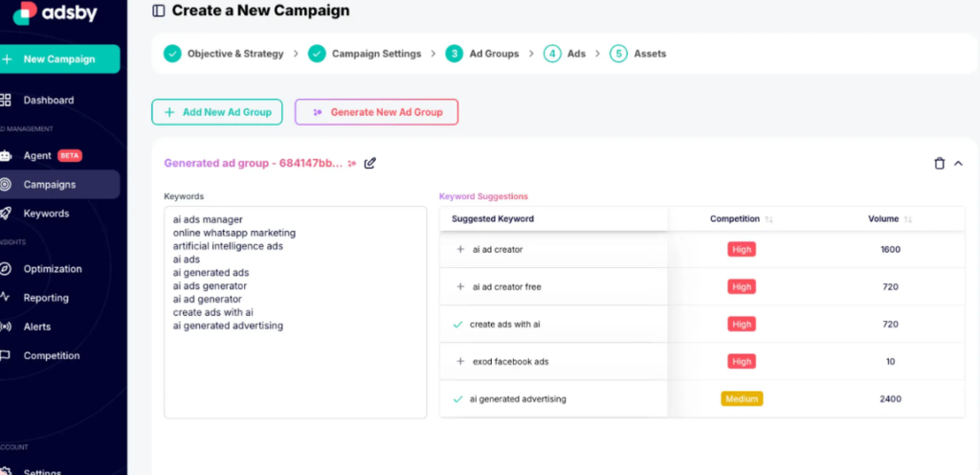The image size is (980, 475).
Task: Open Keywords in the sidebar
Action: click(46, 214)
